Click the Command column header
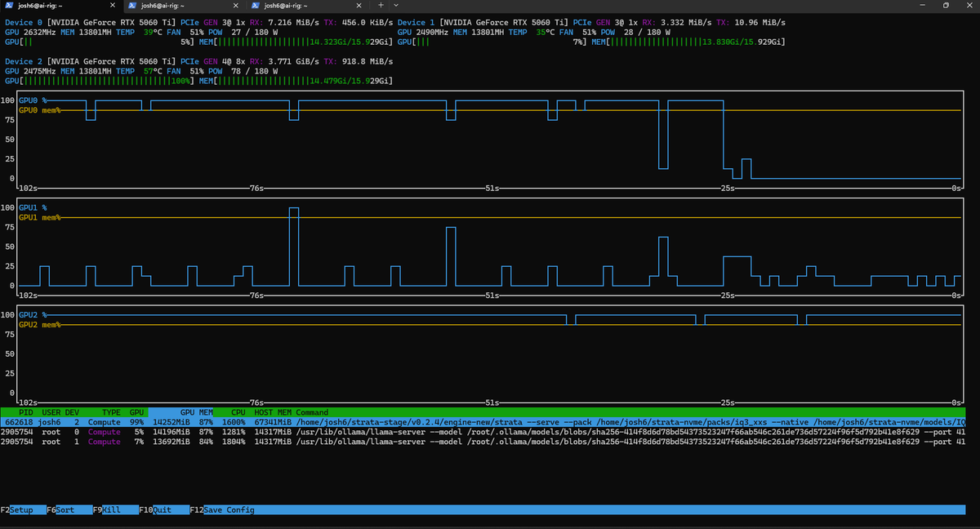Screen dimensions: 980x529 [312, 412]
